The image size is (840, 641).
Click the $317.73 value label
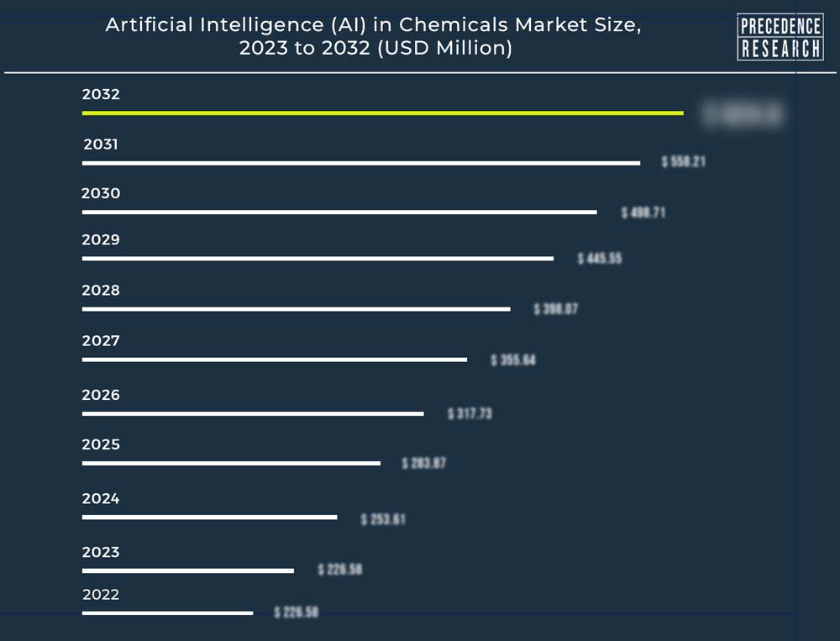point(470,413)
